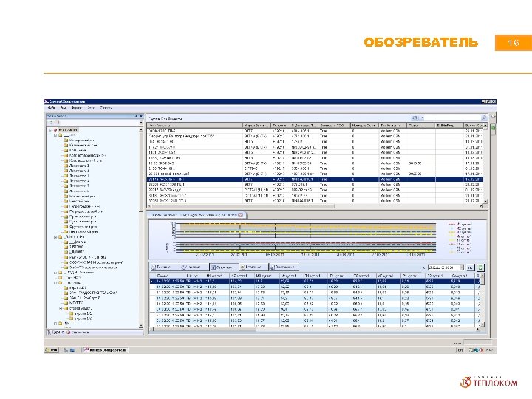Click the first quick launch icon on the taskbar
Viewport: 532px width, 399px height.
(x=66, y=349)
